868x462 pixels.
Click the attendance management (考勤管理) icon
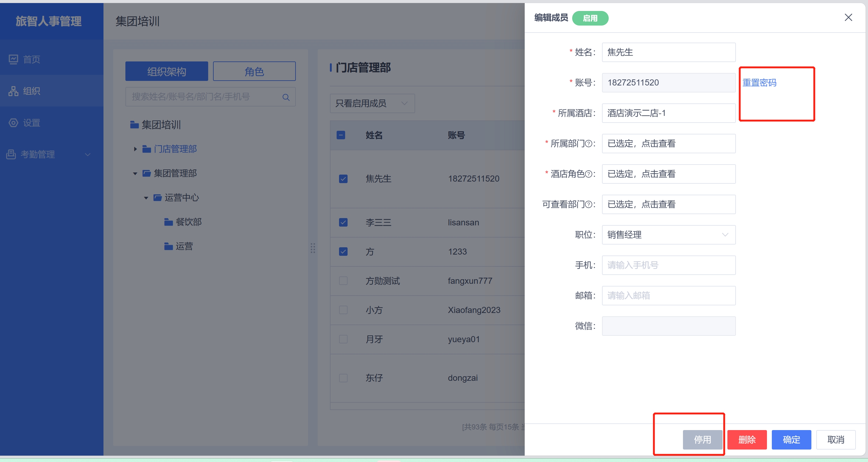click(11, 154)
